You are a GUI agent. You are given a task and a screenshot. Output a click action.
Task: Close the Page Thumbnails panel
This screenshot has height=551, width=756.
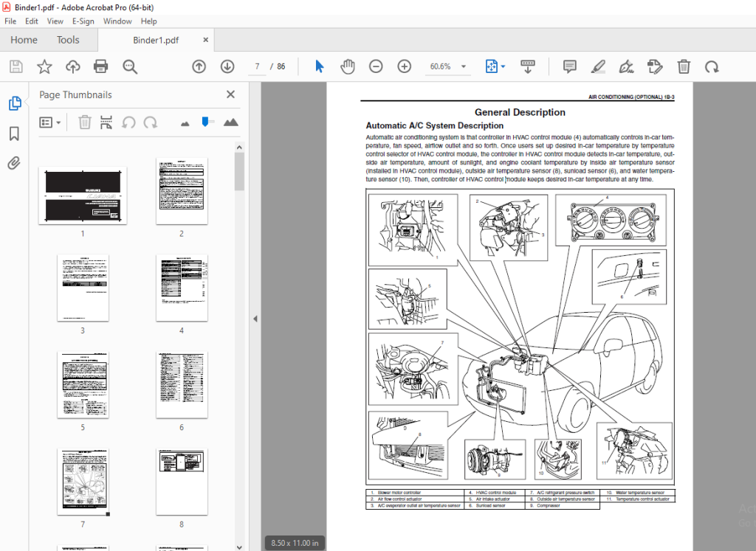click(230, 94)
